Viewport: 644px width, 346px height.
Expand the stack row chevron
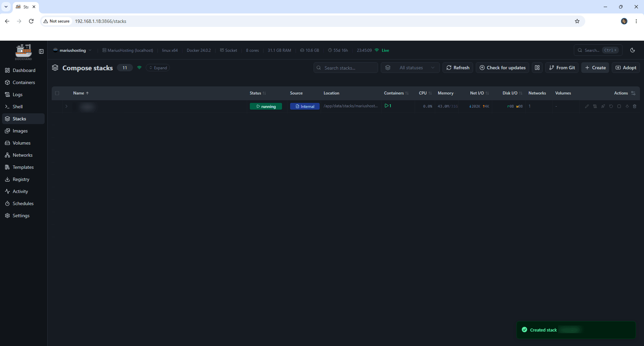[x=66, y=106]
